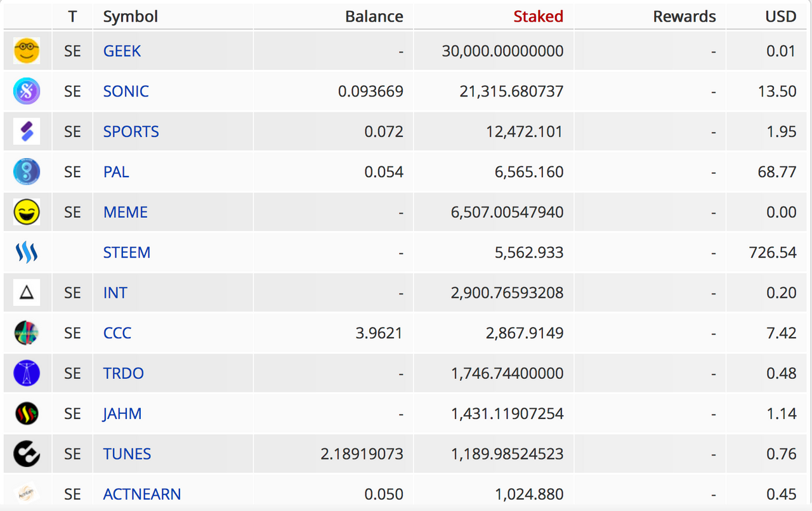Screen dimensions: 812x511
Task: Select TRDO staked amount 1,746.74400000
Action: (x=507, y=373)
